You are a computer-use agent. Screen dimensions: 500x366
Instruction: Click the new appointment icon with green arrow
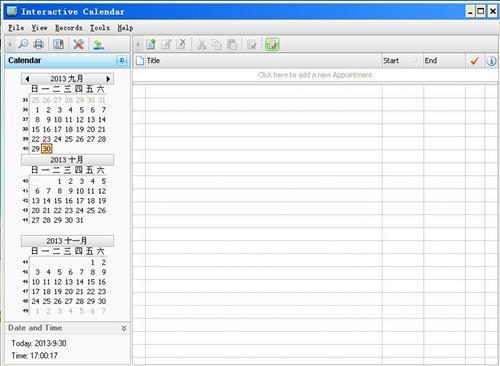(x=151, y=44)
